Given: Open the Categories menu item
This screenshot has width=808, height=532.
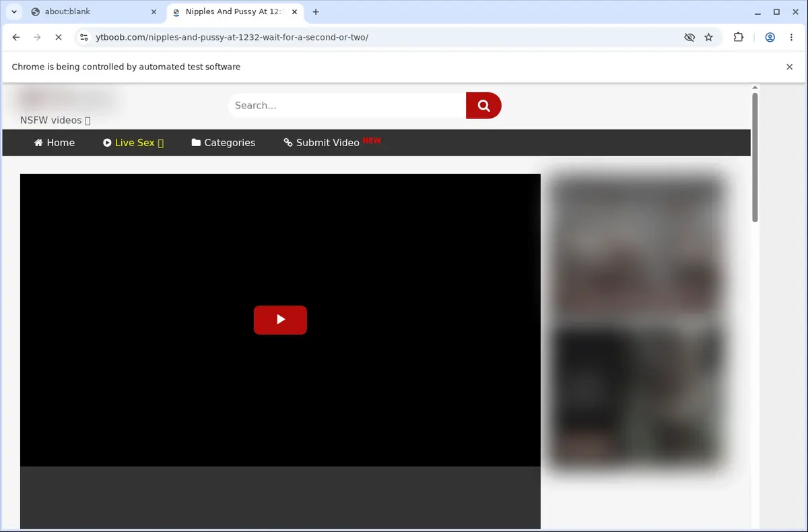Looking at the screenshot, I should pyautogui.click(x=224, y=143).
